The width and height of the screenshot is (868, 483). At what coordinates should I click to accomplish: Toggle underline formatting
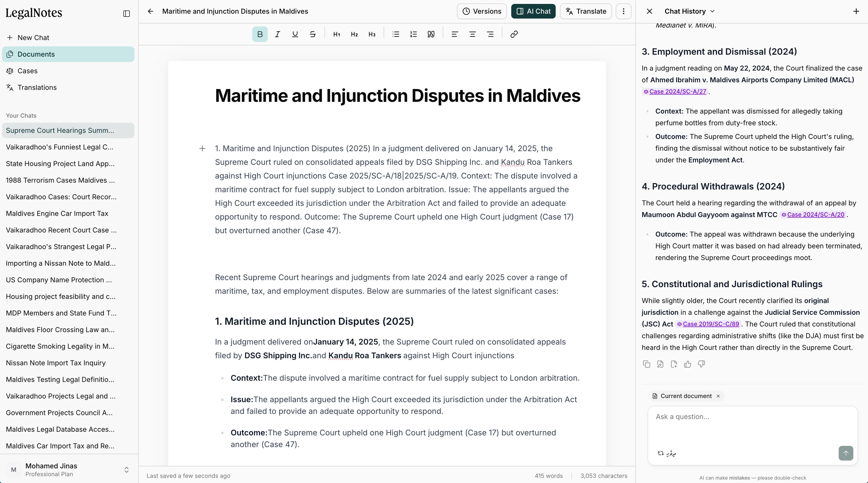[x=295, y=34]
